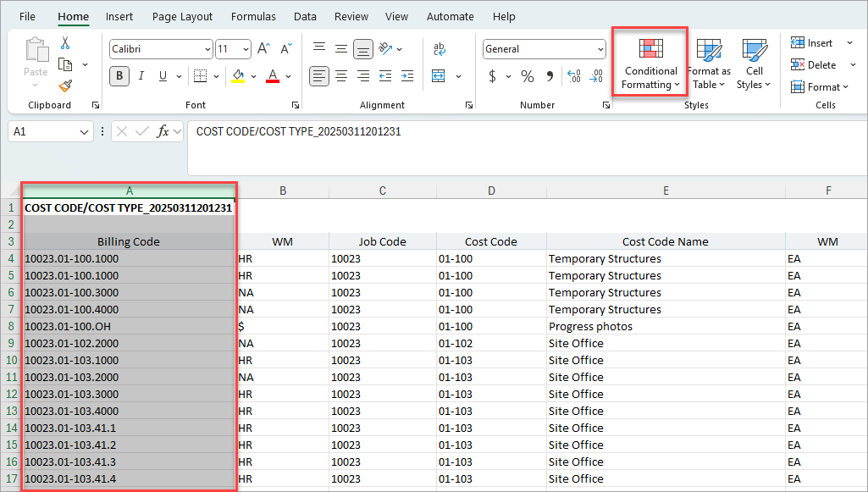Toggle Italic formatting
868x492 pixels.
click(x=141, y=76)
